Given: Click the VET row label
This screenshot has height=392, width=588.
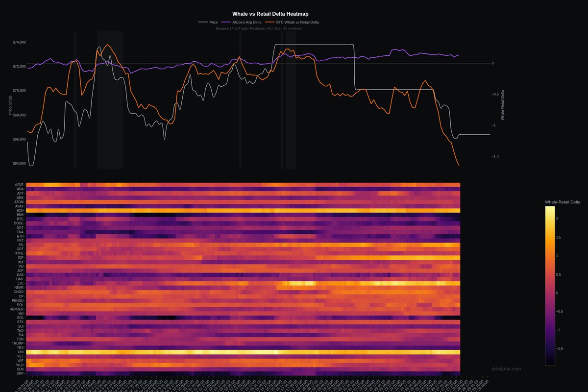Looking at the screenshot, I should pyautogui.click(x=20, y=356).
